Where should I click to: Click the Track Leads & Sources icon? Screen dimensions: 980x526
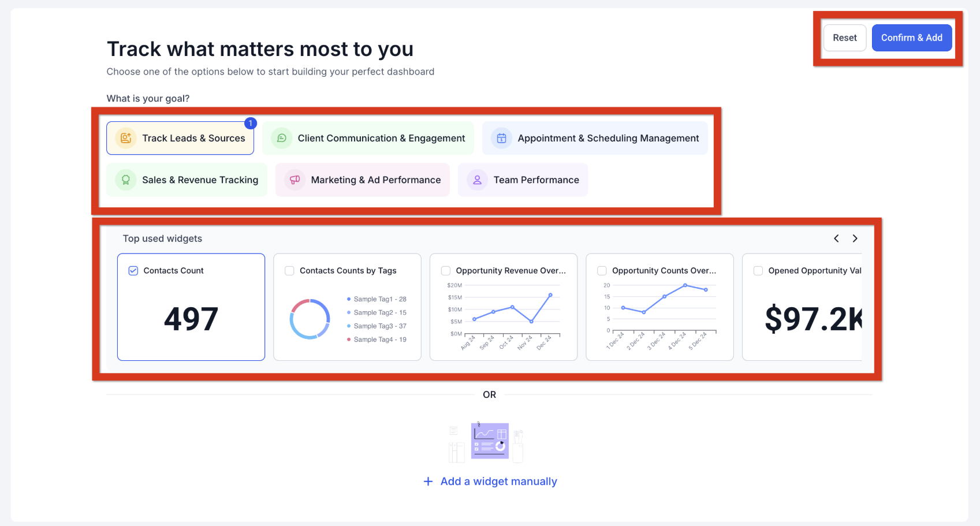click(126, 138)
